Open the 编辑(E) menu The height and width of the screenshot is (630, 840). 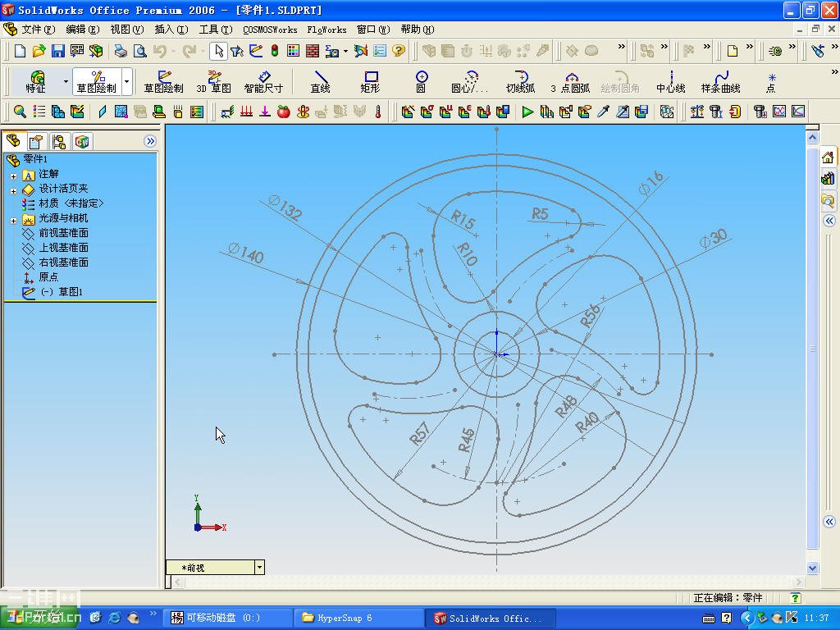click(83, 30)
